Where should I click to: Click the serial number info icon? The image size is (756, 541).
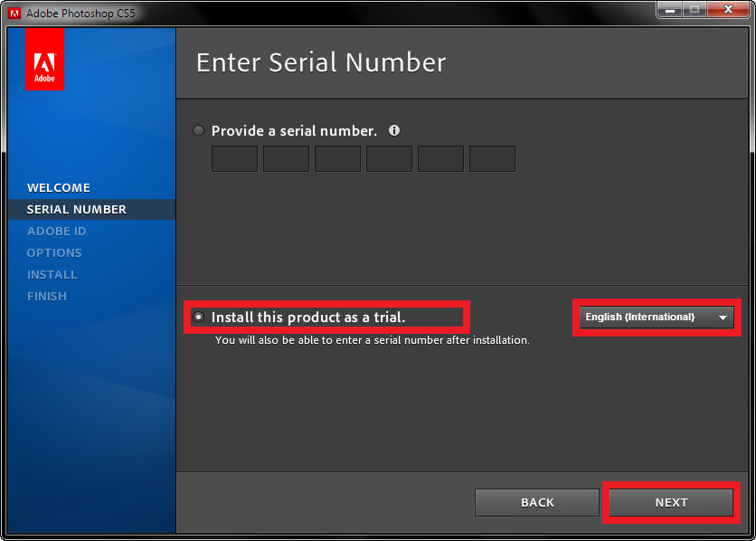click(x=394, y=130)
